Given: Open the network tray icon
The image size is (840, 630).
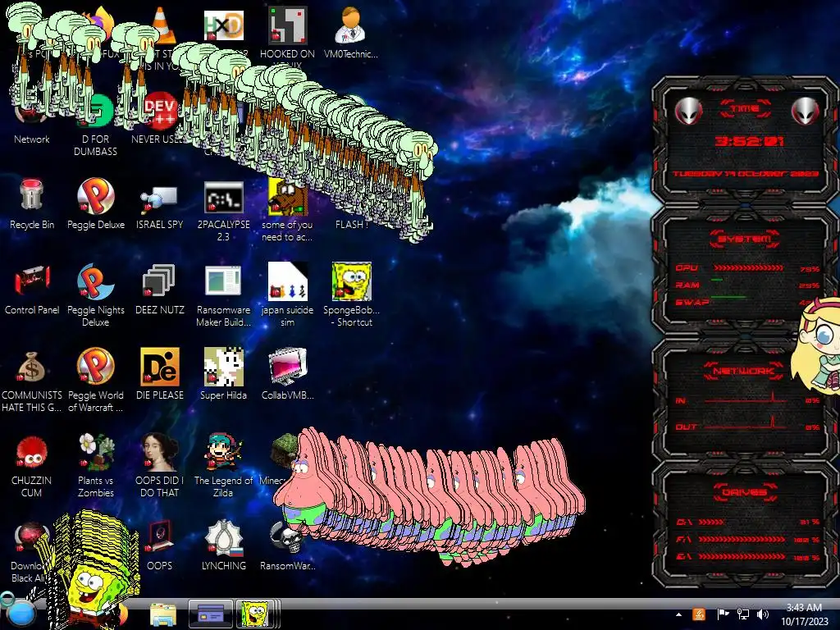Looking at the screenshot, I should pyautogui.click(x=742, y=614).
